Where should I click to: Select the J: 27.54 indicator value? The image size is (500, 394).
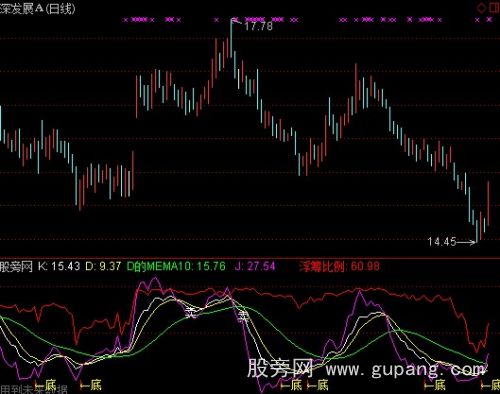[x=255, y=266]
